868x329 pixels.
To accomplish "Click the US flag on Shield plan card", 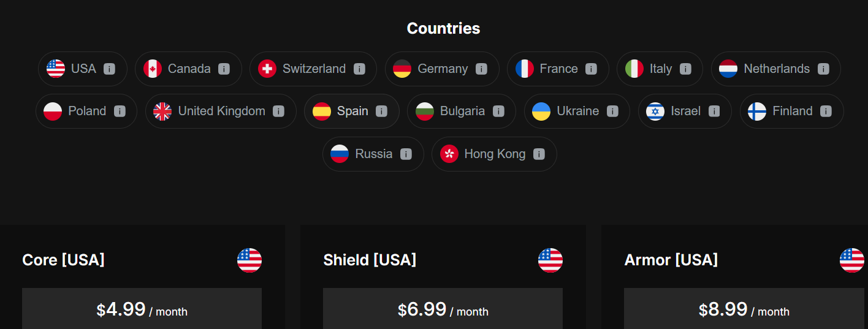I will 550,260.
